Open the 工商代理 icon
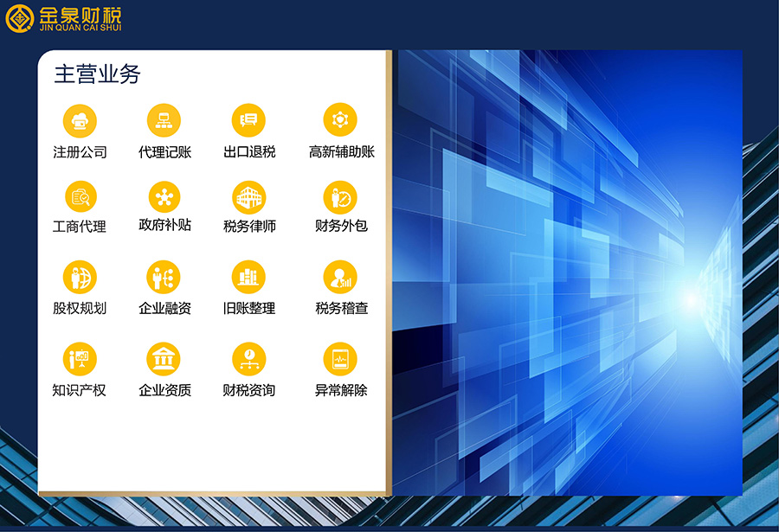 tap(80, 197)
